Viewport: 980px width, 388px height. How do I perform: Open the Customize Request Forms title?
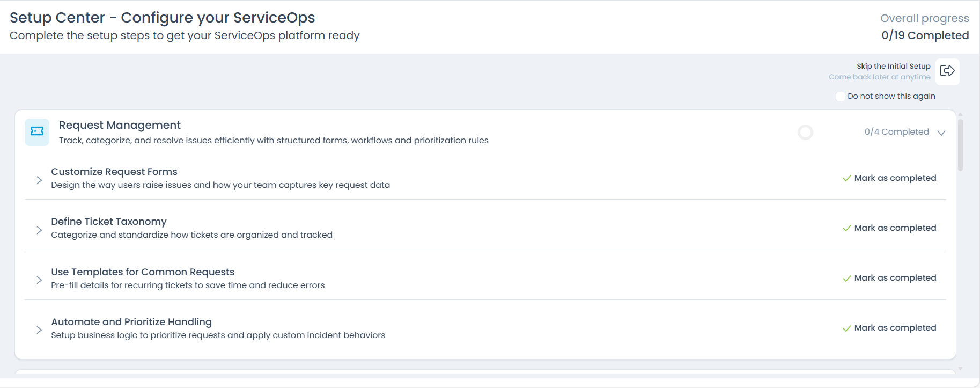[114, 172]
